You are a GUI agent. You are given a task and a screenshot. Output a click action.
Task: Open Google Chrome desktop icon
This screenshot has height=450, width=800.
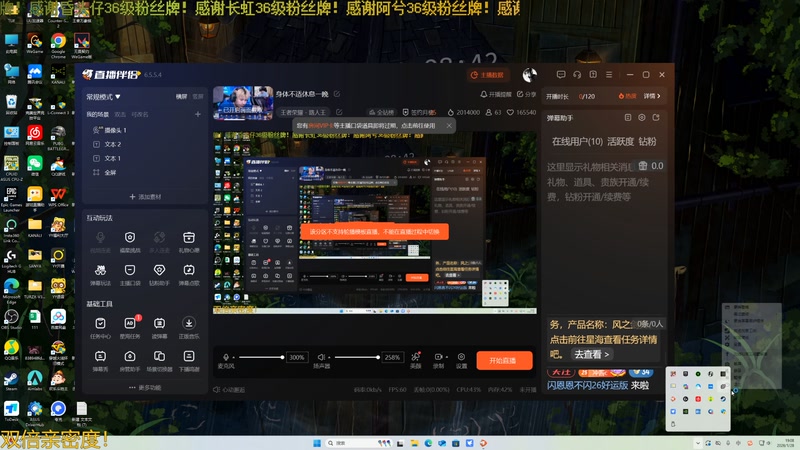[x=58, y=45]
